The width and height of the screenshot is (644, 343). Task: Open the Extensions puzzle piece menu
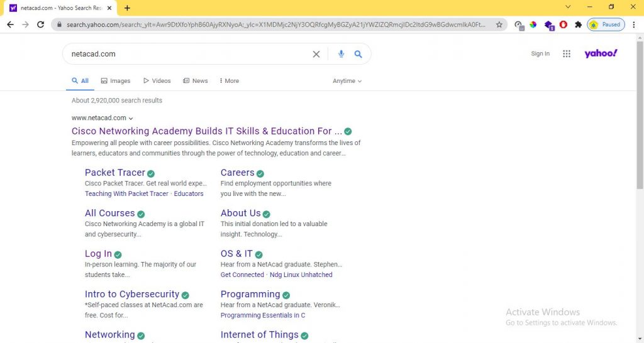click(578, 24)
